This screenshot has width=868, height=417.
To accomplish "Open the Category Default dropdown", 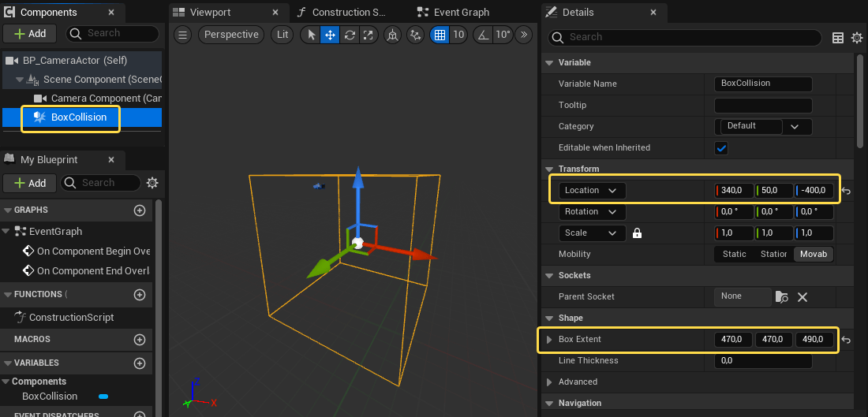I will 763,126.
